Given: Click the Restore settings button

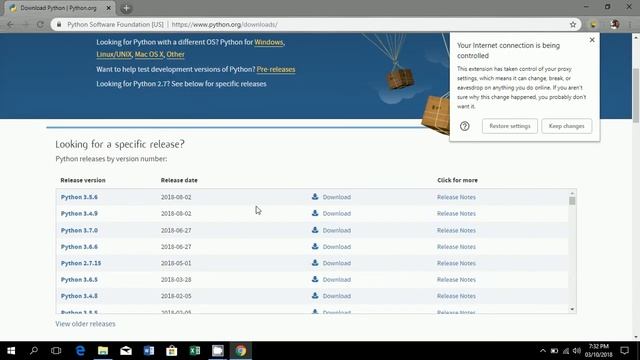Looking at the screenshot, I should (x=509, y=126).
